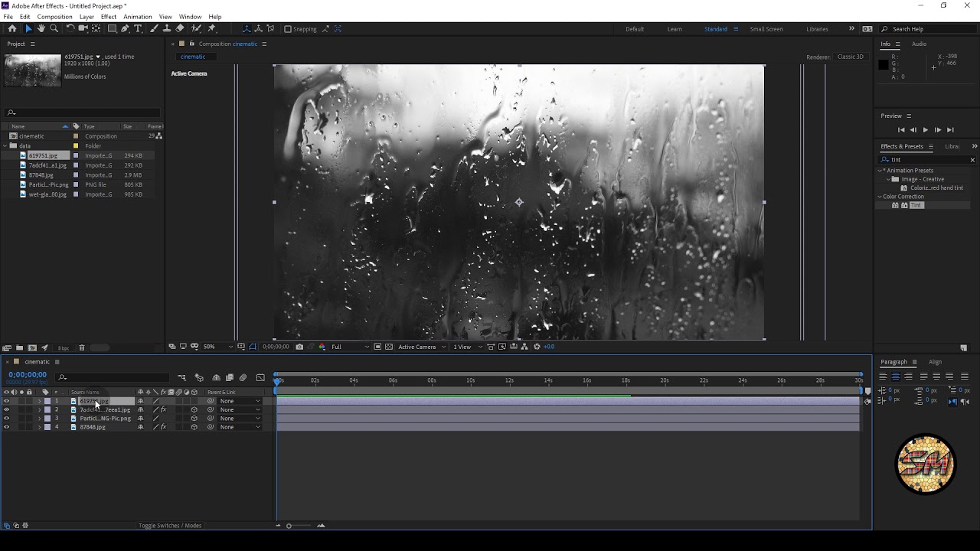Open the Effect menu
Viewport: 980px width, 551px height.
click(x=109, y=17)
